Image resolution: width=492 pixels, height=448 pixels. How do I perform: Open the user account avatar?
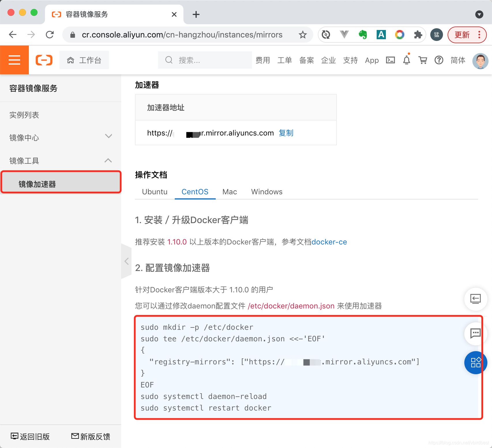[x=480, y=61]
